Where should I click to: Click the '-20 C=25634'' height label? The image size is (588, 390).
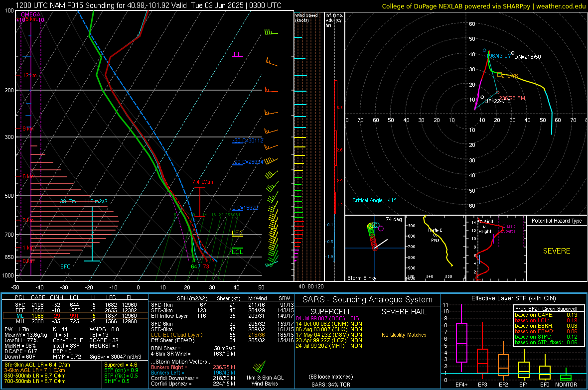click(248, 162)
